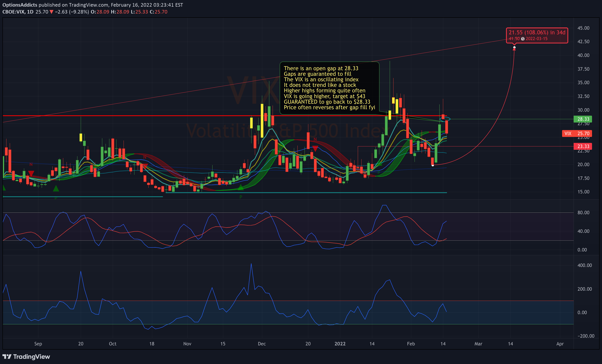The height and width of the screenshot is (364, 602).
Task: Click the change value '−2.63 (−9.28%)'
Action: 72,12
